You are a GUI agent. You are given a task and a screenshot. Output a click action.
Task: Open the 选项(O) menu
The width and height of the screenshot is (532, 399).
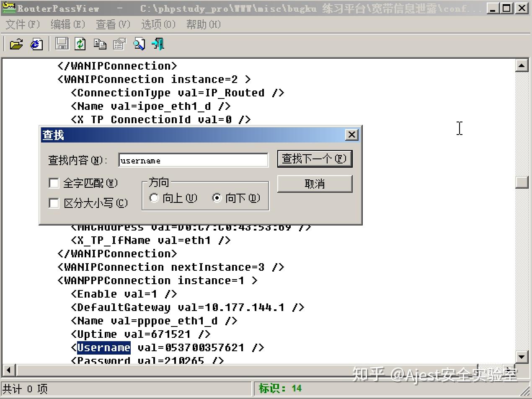tap(158, 24)
